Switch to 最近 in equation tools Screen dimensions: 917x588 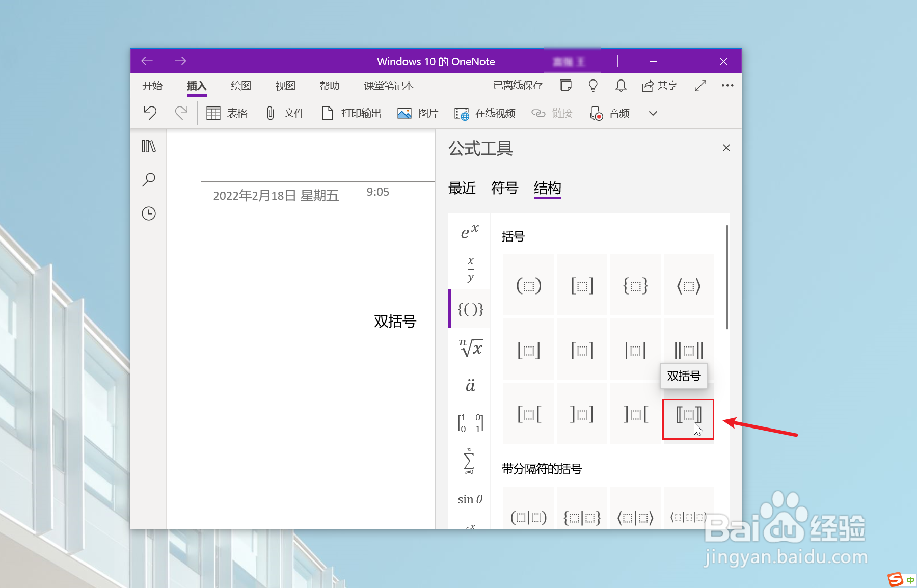click(x=462, y=188)
